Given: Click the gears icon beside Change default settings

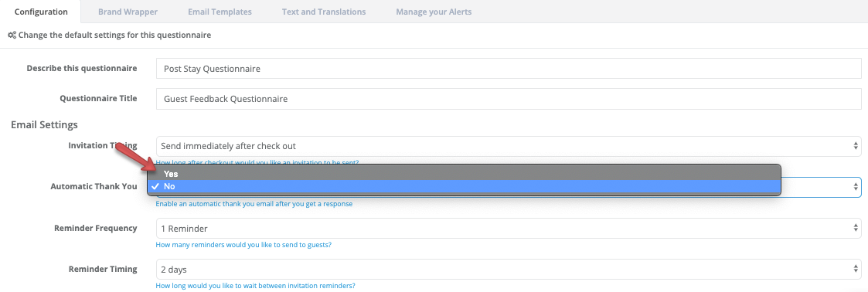Looking at the screenshot, I should coord(12,35).
